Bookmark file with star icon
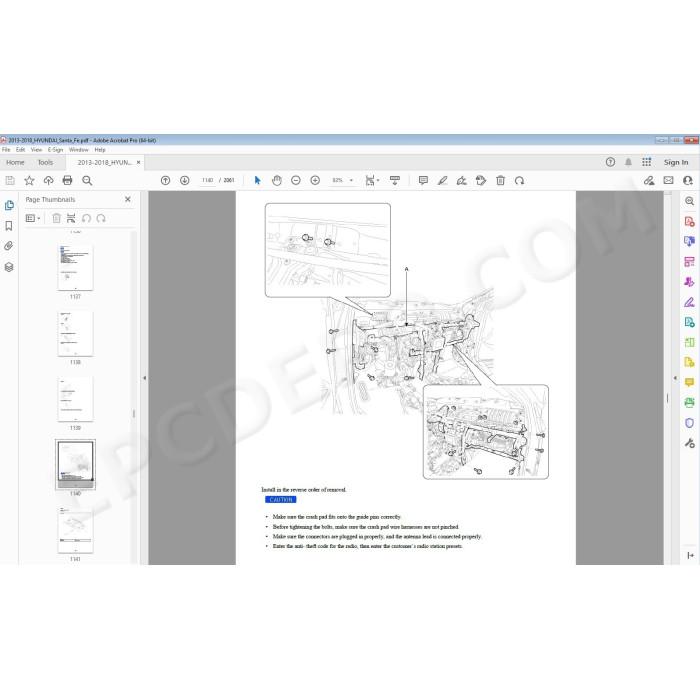This screenshot has width=700, height=700. point(29,180)
